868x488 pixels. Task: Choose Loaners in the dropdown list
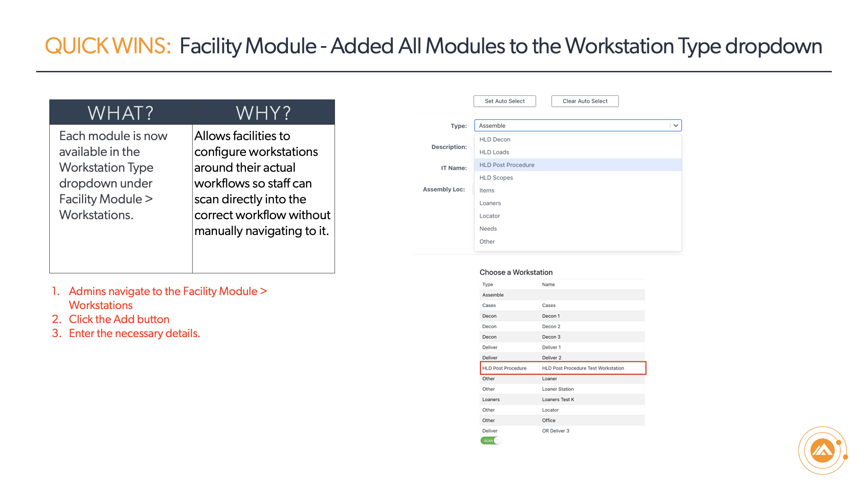(578, 203)
